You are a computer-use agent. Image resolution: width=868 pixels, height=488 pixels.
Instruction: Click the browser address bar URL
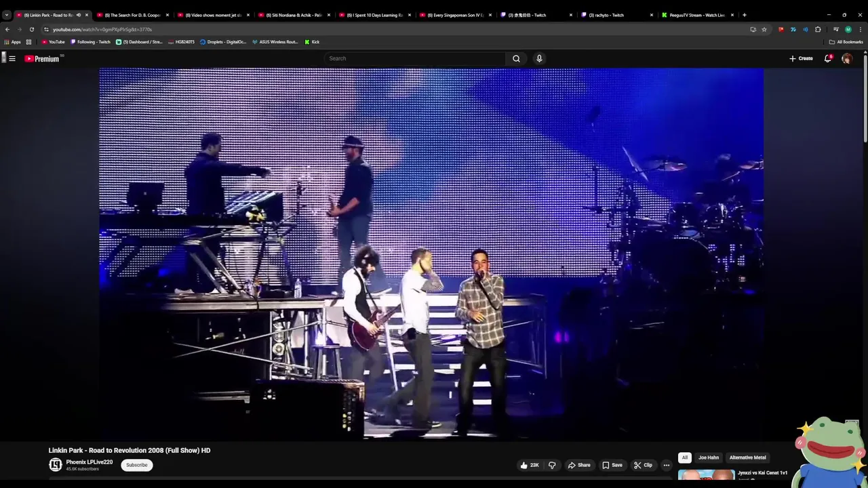102,29
